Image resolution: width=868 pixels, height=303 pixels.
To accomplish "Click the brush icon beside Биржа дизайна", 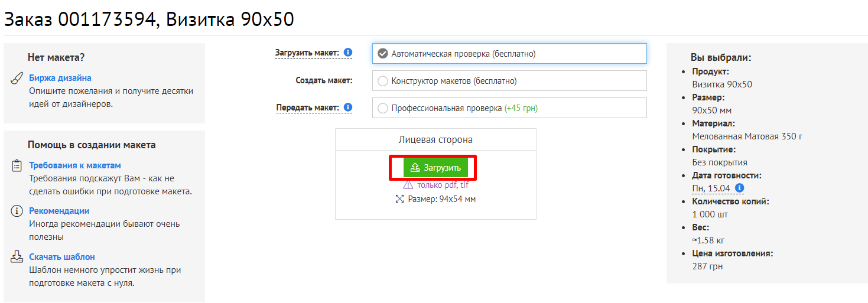I will point(17,79).
